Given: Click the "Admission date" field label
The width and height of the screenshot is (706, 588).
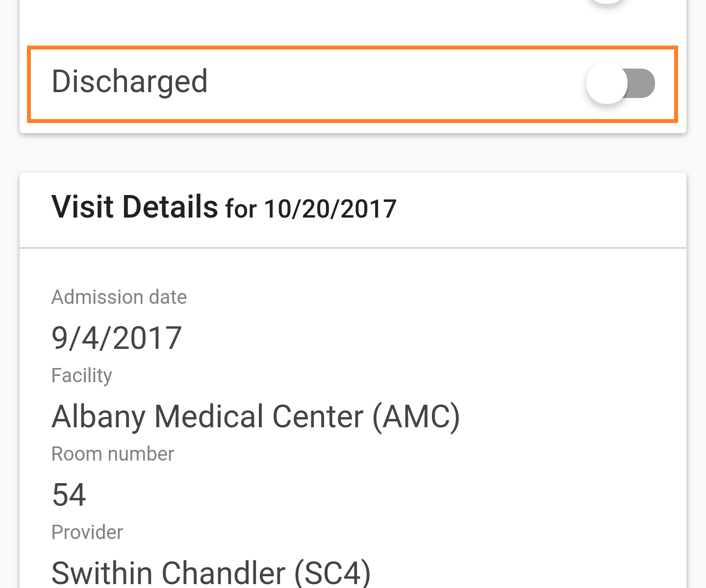Looking at the screenshot, I should 119,297.
